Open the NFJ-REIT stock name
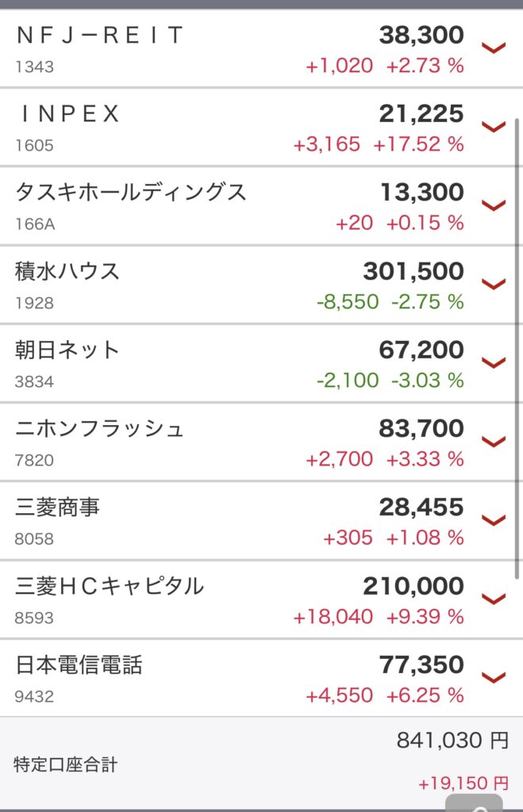Viewport: 523px width, 812px height. (x=99, y=35)
